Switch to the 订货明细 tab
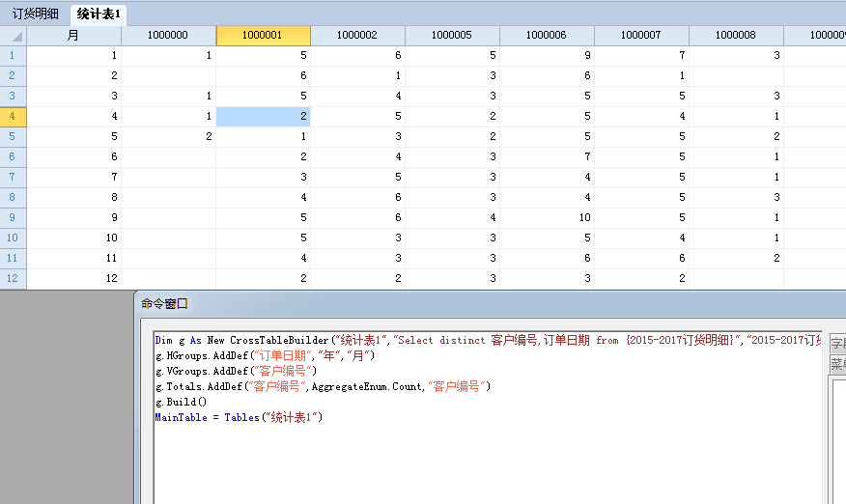Screen dimensions: 846x504 click(x=35, y=14)
